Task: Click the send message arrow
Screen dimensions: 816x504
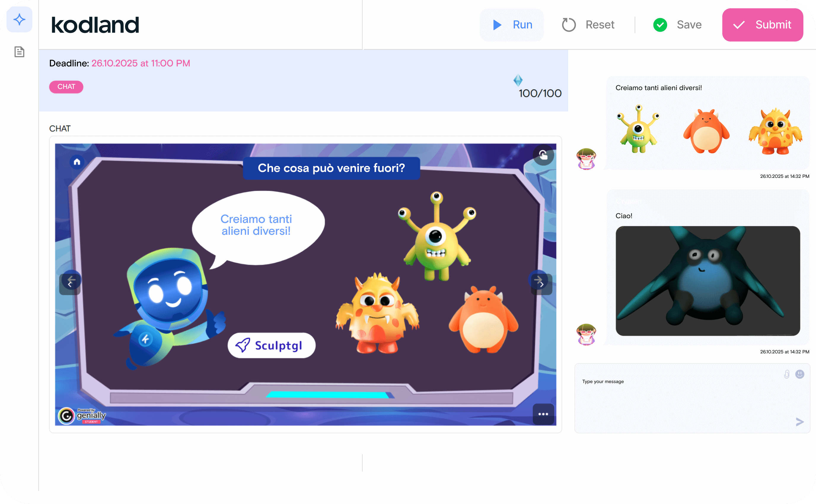Action: 800,422
